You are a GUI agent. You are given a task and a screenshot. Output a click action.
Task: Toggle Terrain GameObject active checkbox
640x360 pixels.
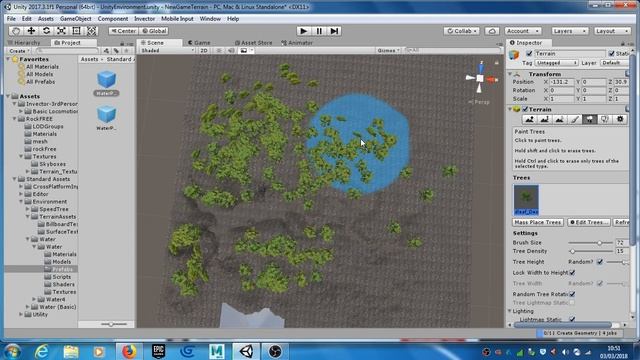(529, 53)
